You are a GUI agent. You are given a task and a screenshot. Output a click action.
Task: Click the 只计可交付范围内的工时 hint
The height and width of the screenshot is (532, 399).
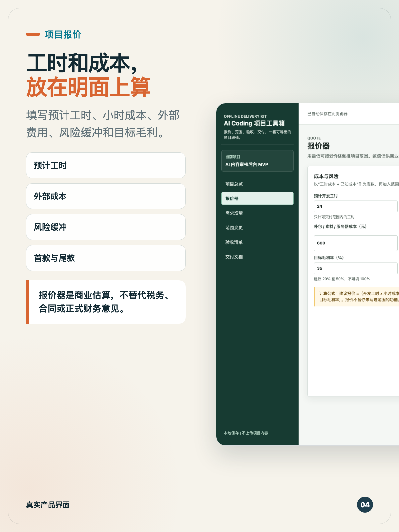[334, 217]
